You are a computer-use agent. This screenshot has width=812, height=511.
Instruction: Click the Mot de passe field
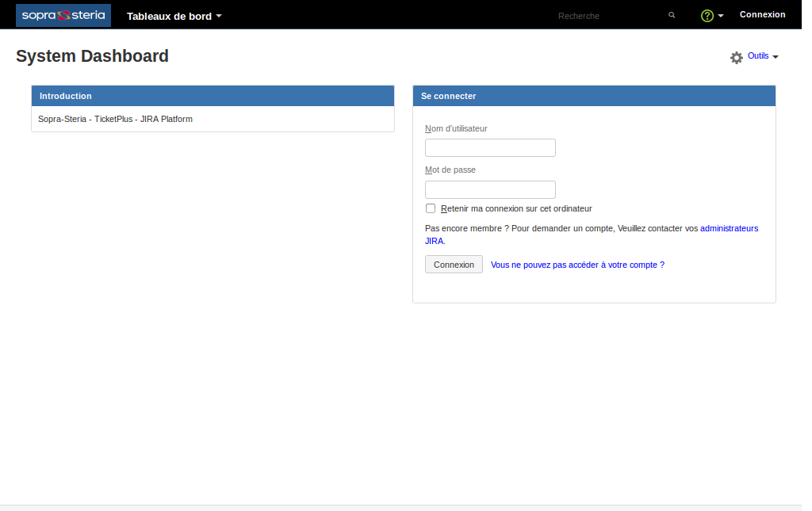point(490,189)
